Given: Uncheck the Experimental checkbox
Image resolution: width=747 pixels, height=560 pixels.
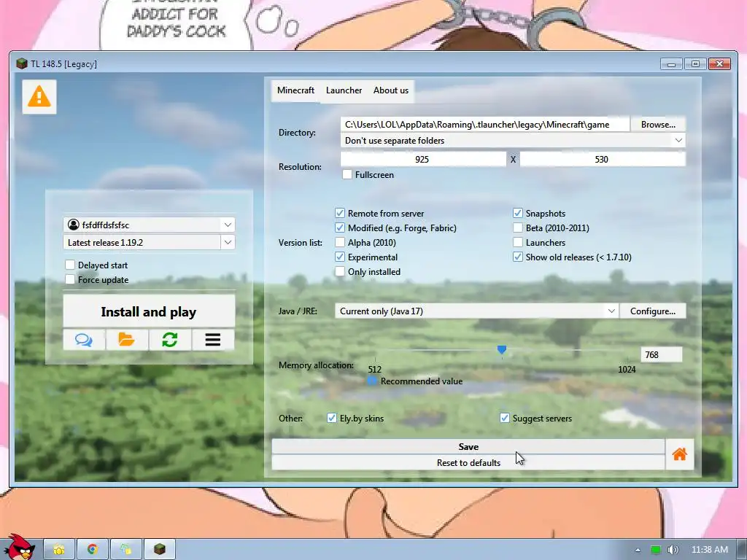Looking at the screenshot, I should (x=340, y=257).
